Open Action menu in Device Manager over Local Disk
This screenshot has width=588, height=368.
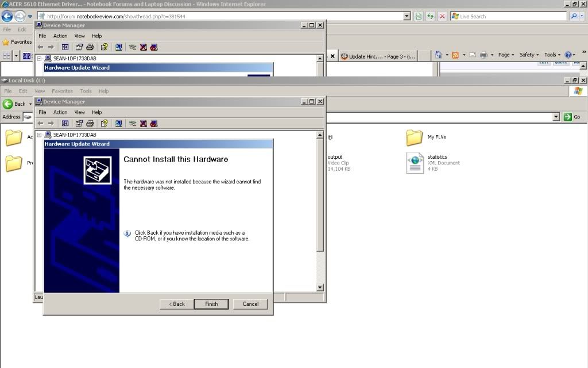point(60,112)
